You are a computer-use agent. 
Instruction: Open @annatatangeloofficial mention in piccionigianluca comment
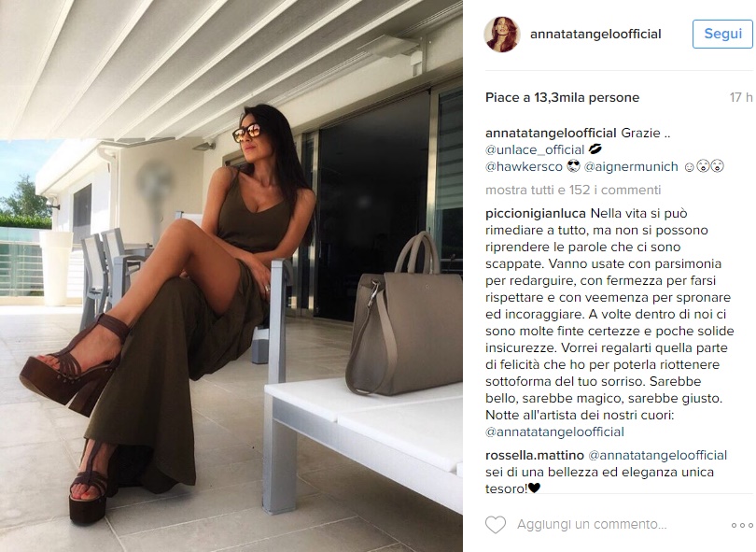pos(554,432)
